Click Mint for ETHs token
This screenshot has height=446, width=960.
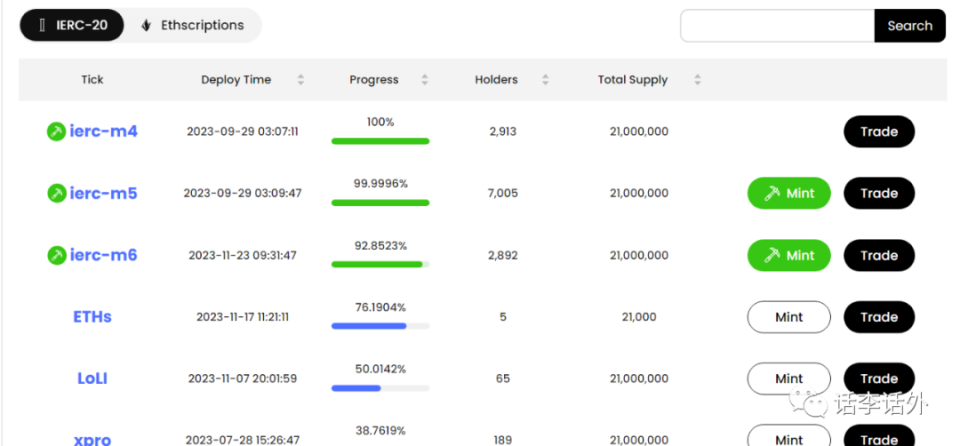click(789, 317)
